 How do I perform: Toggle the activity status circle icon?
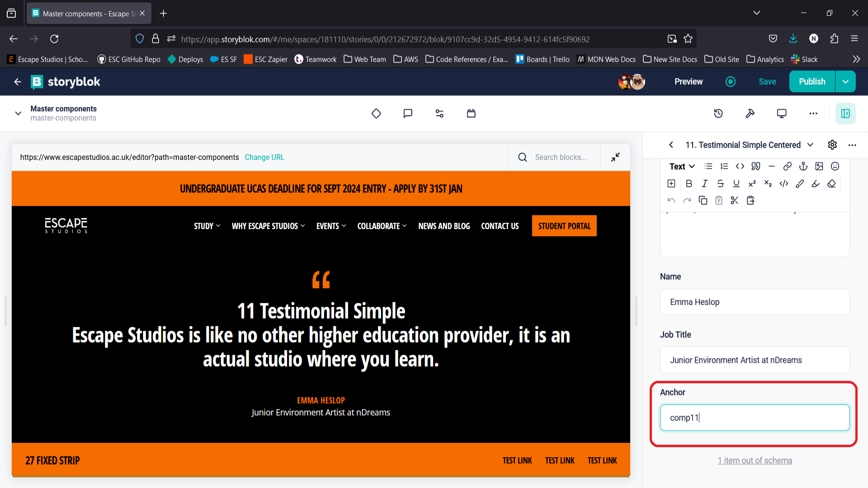click(731, 82)
